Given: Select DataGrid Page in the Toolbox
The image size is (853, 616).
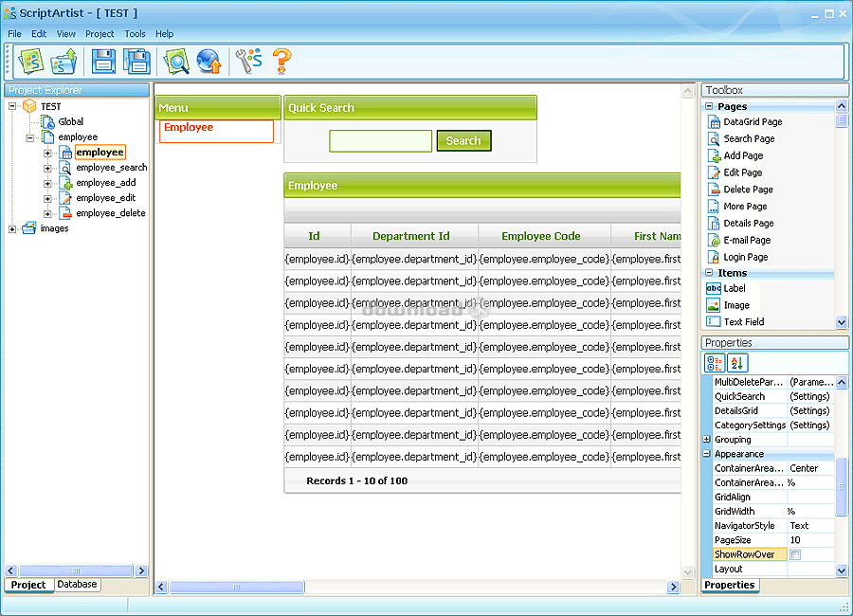Looking at the screenshot, I should (753, 121).
